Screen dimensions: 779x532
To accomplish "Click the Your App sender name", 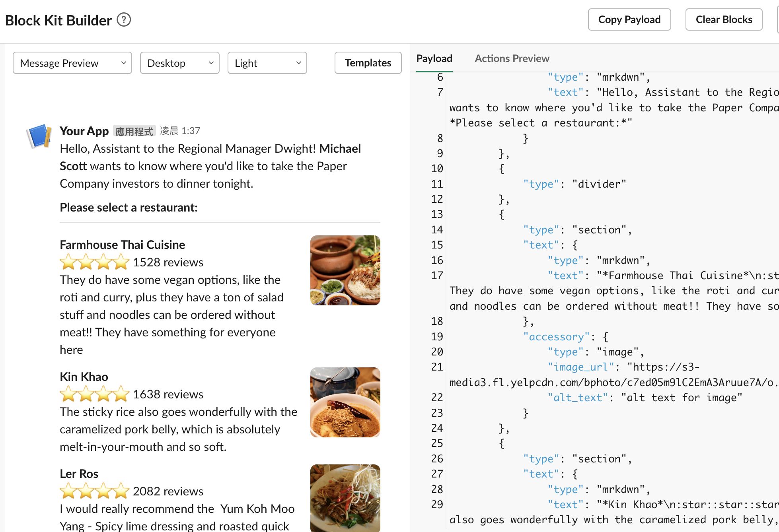I will (x=84, y=131).
